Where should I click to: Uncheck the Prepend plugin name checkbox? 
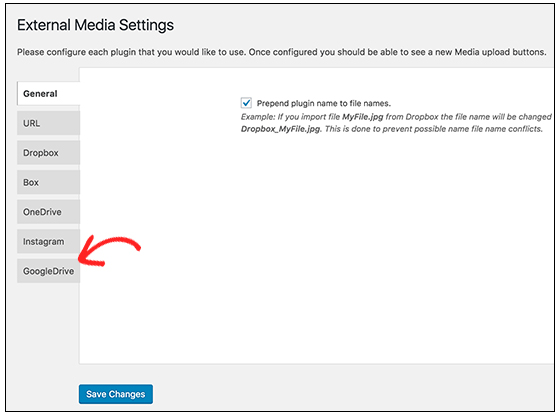pos(246,103)
